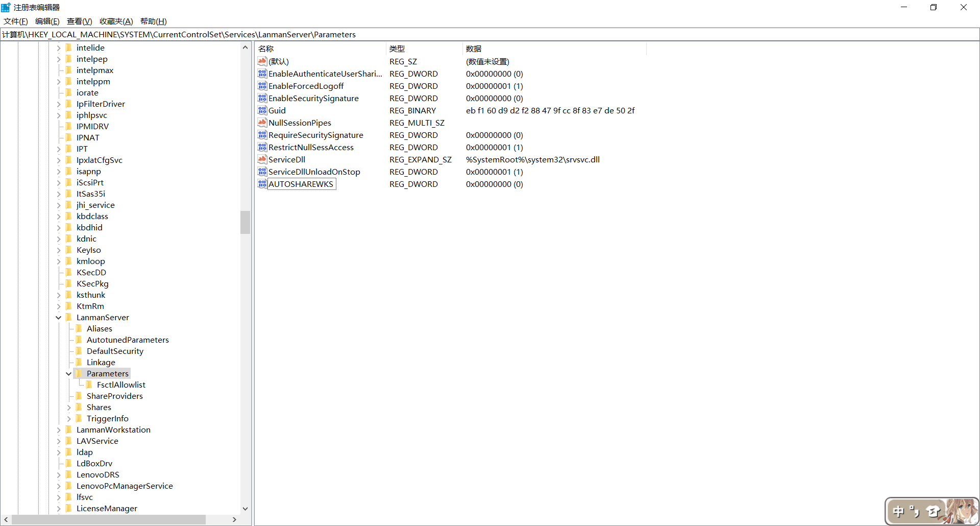Image resolution: width=980 pixels, height=526 pixels.
Task: Select the AUTOSHAREWKS value name
Action: point(301,184)
